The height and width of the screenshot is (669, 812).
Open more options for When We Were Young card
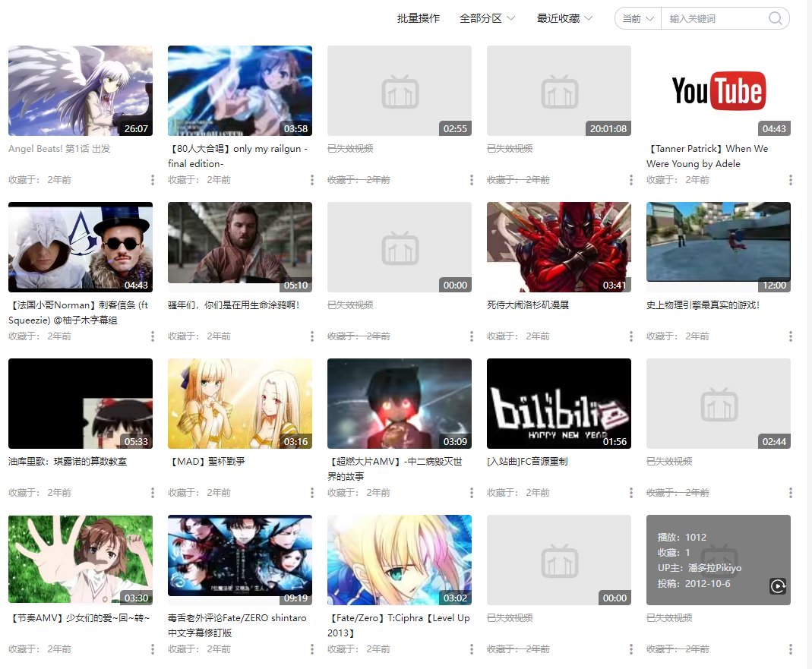pos(790,180)
